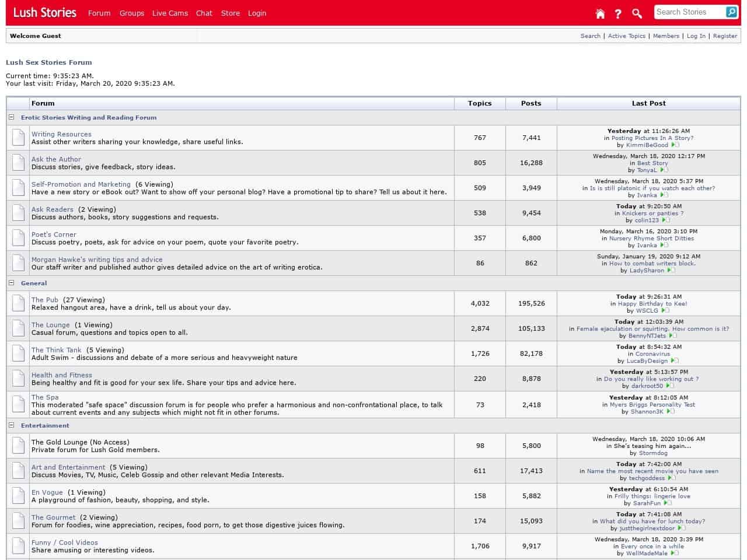Click the Search link in welcome bar
Image resolution: width=747 pixels, height=560 pixels.
[x=591, y=36]
